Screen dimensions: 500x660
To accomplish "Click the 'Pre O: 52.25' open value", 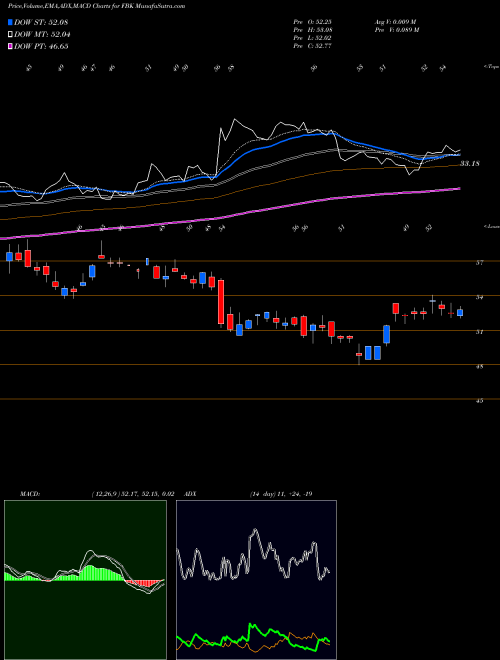I will pyautogui.click(x=313, y=22).
